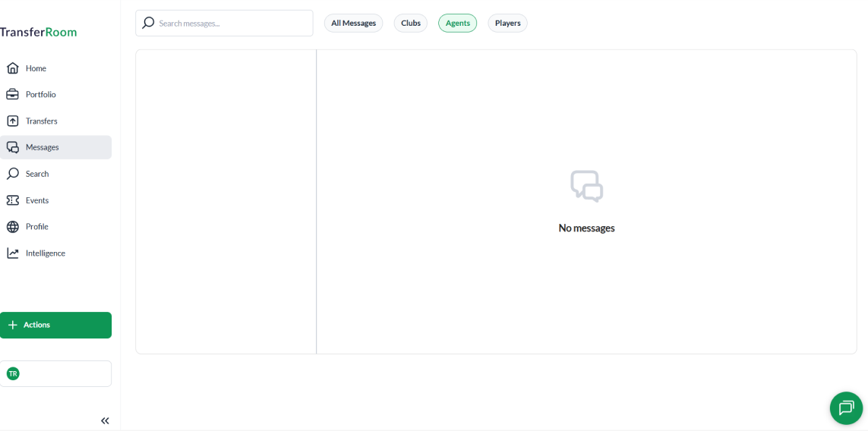Click the Transfers arrow icon
The height and width of the screenshot is (431, 868).
12,121
